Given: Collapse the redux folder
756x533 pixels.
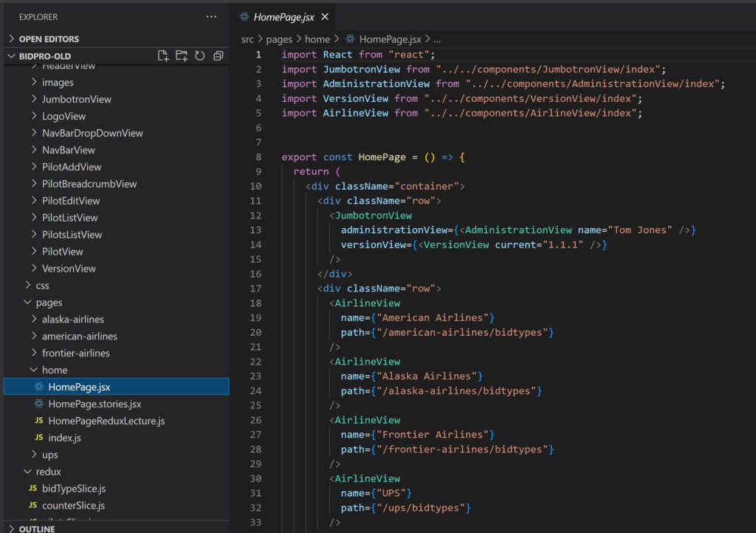Looking at the screenshot, I should 28,472.
